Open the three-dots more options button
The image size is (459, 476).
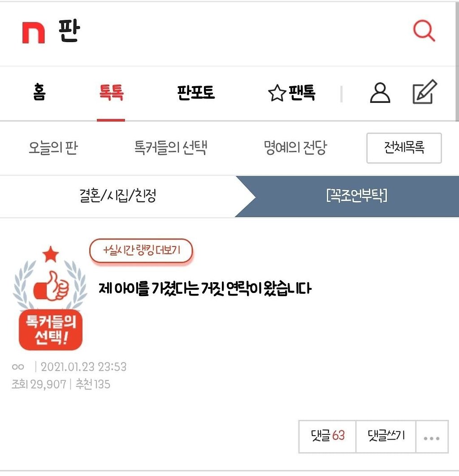click(x=432, y=437)
